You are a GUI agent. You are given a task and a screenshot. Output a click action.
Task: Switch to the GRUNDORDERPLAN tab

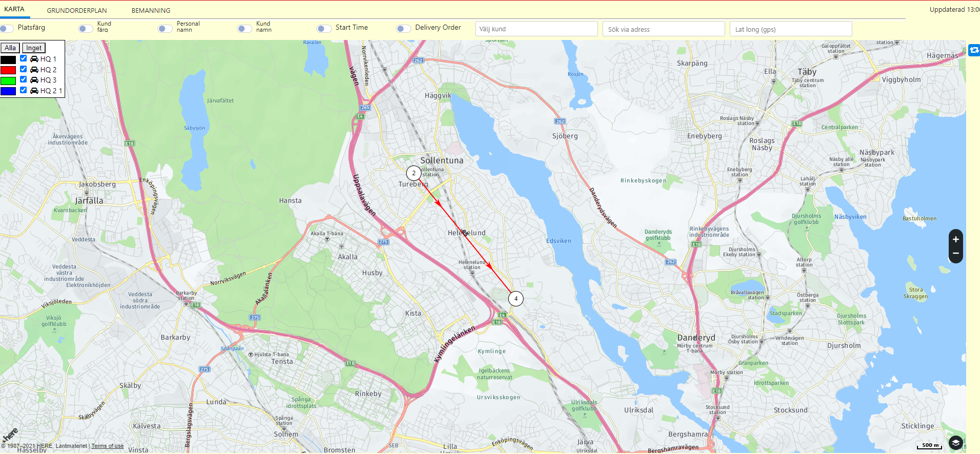[77, 10]
